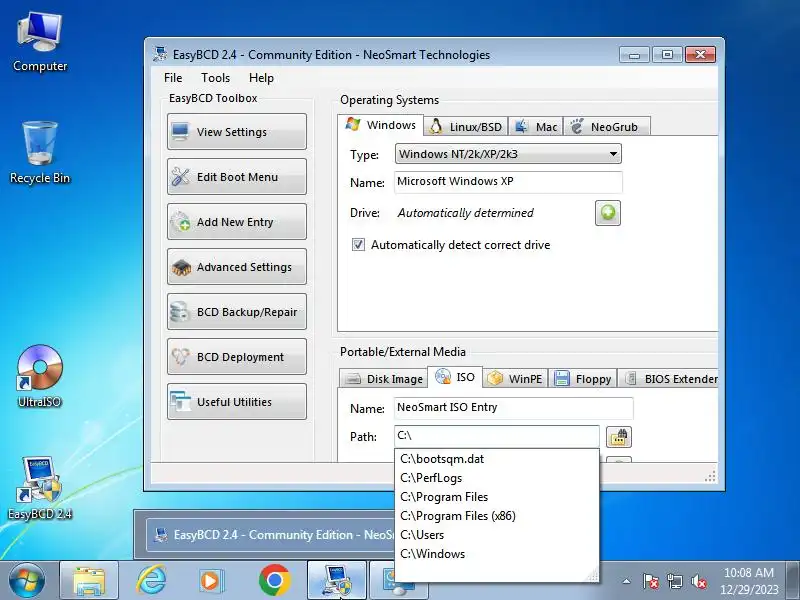Switch to the Floppy tab
This screenshot has height=600, width=800.
(583, 379)
